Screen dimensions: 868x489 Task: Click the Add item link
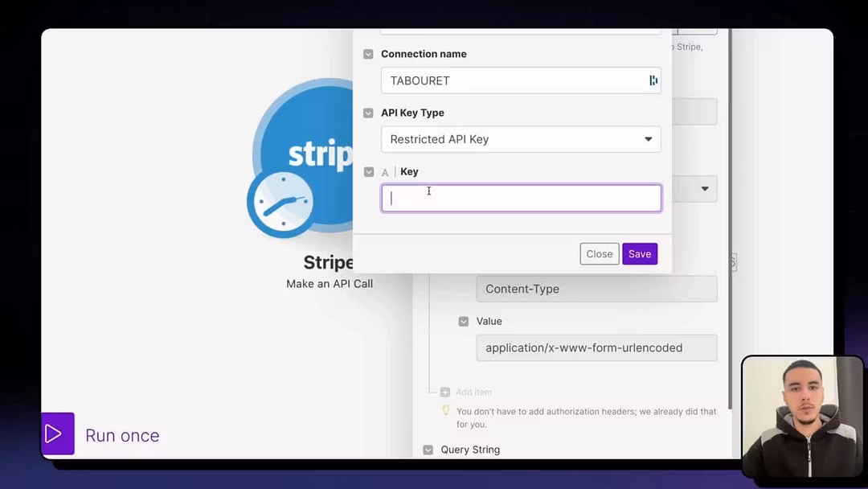coord(473,392)
